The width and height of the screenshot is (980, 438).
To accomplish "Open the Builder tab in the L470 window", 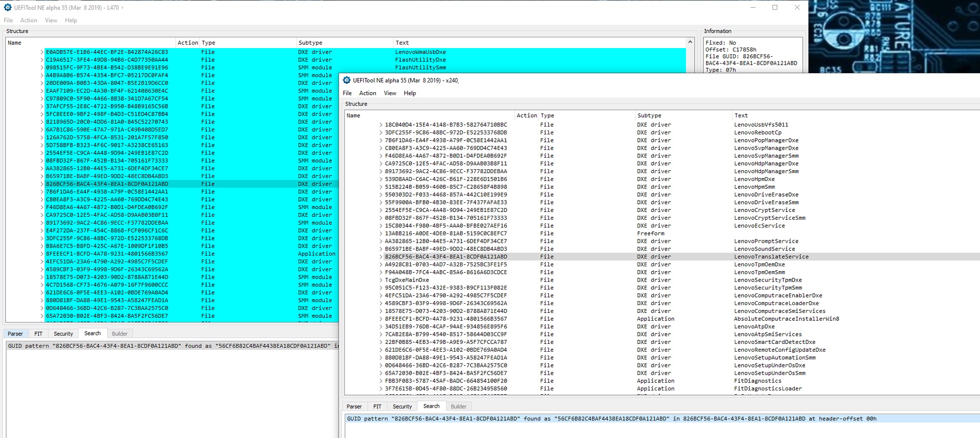I will (120, 334).
